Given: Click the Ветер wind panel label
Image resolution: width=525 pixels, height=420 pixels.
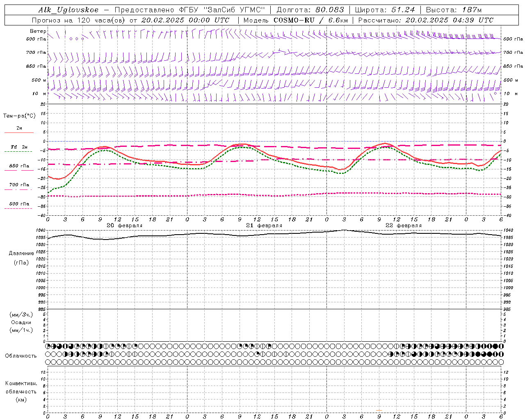Looking at the screenshot, I should (x=38, y=31).
